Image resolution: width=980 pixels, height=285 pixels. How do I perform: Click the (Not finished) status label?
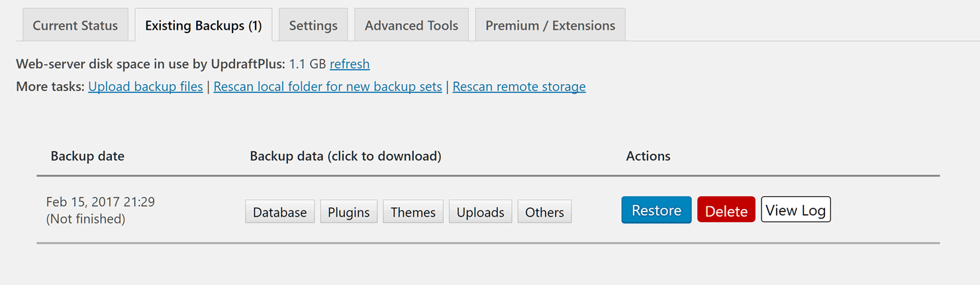click(x=86, y=219)
